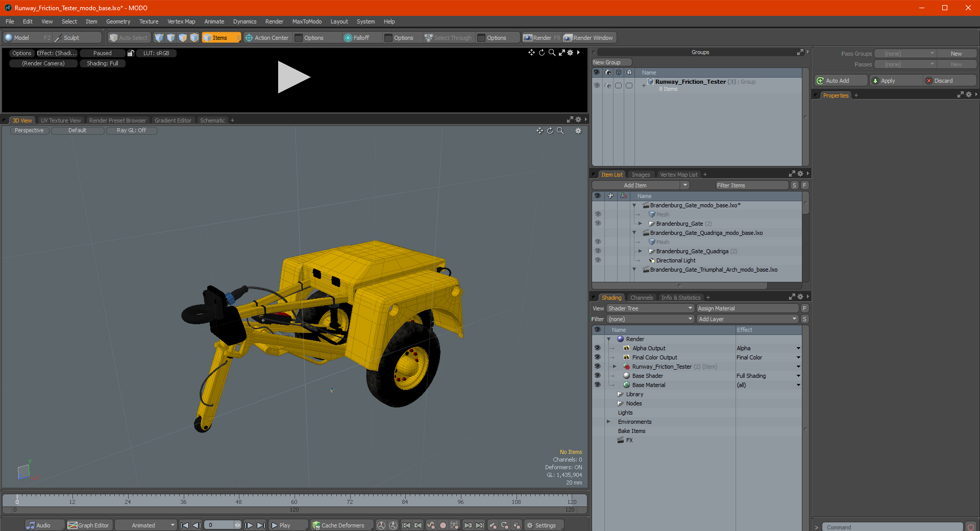This screenshot has height=531, width=980.
Task: Go to last frame
Action: pyautogui.click(x=261, y=525)
